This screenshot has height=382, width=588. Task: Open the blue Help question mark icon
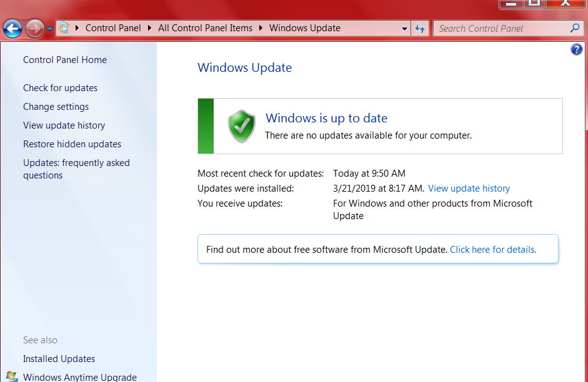click(576, 49)
